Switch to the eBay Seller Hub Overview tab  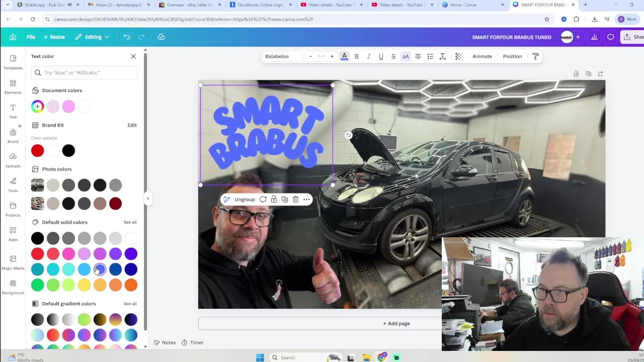190,5
